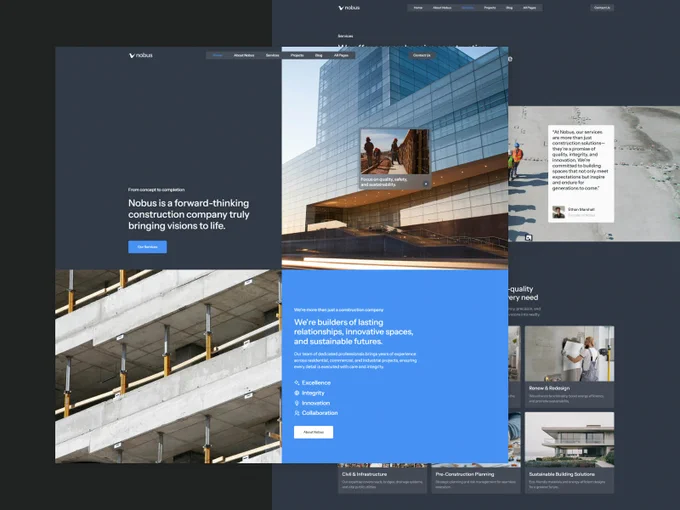This screenshot has height=510, width=680.
Task: Click the Renew & Redesign service image
Action: 569,354
